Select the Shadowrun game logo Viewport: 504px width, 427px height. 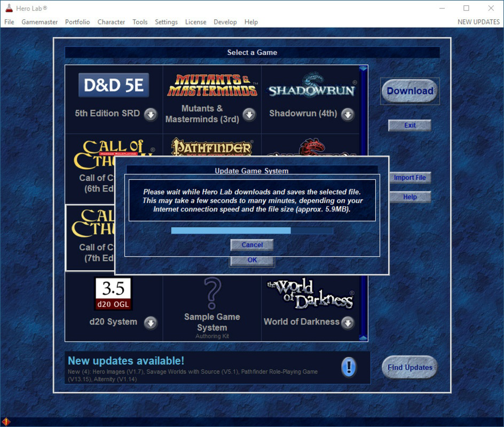pos(312,85)
